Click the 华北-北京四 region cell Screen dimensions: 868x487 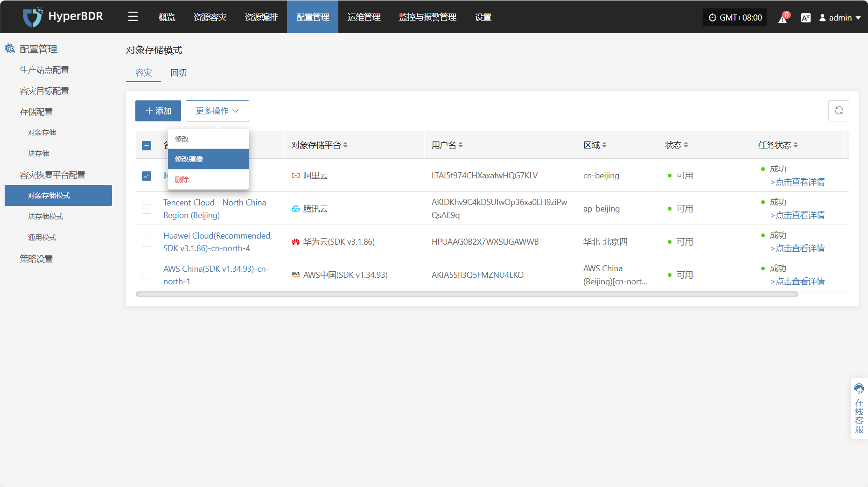(605, 242)
